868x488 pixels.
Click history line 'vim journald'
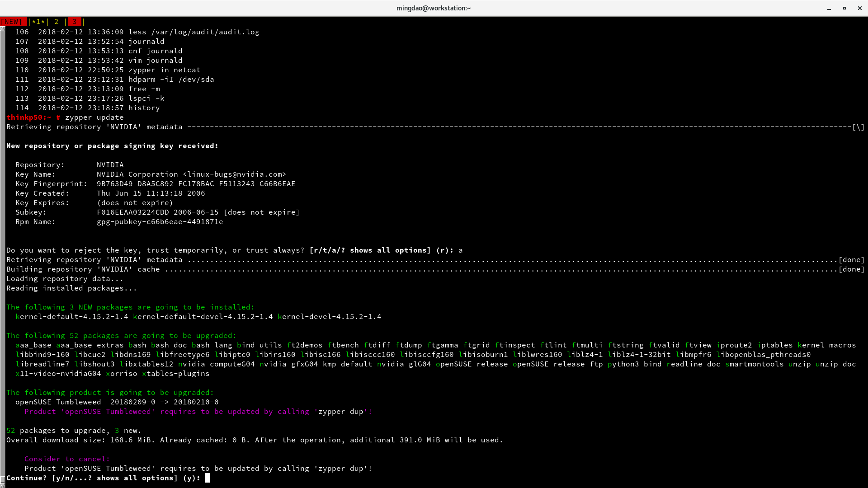156,61
